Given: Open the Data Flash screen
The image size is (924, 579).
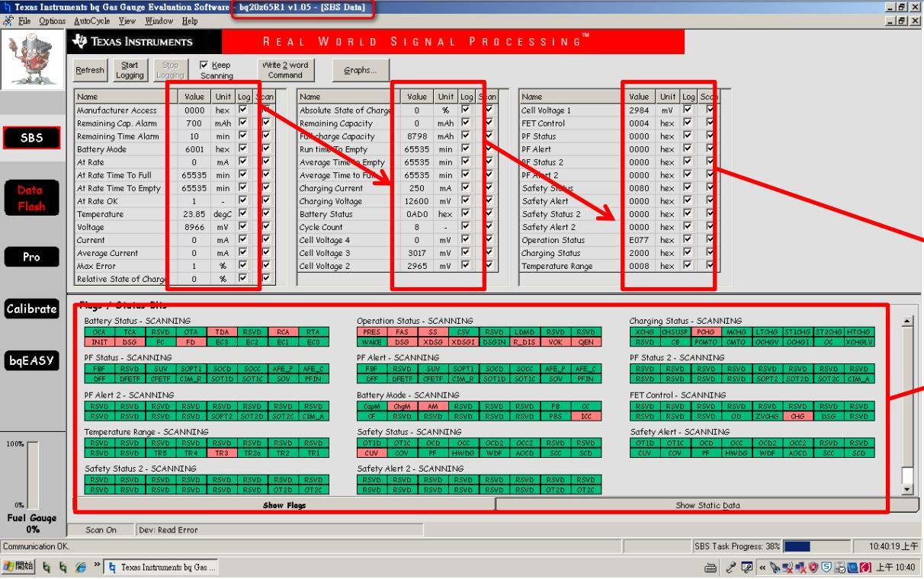Looking at the screenshot, I should coord(31,198).
